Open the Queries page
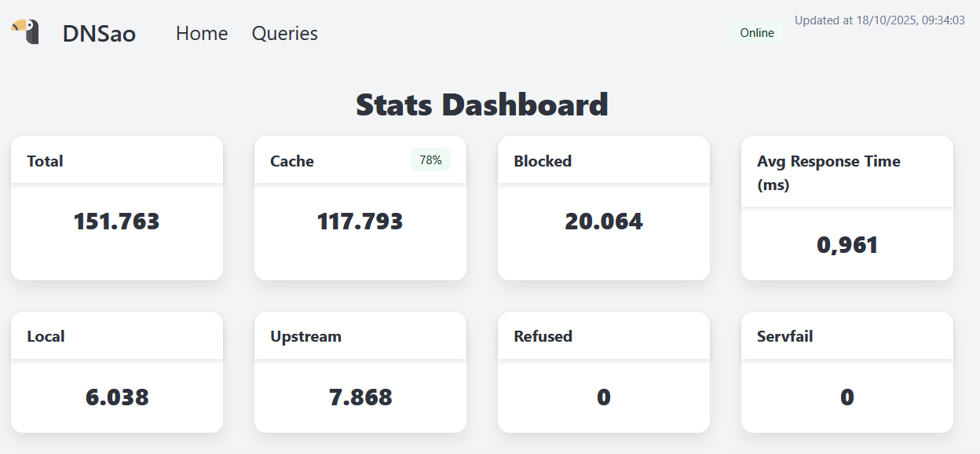Image resolution: width=980 pixels, height=454 pixels. coord(284,34)
